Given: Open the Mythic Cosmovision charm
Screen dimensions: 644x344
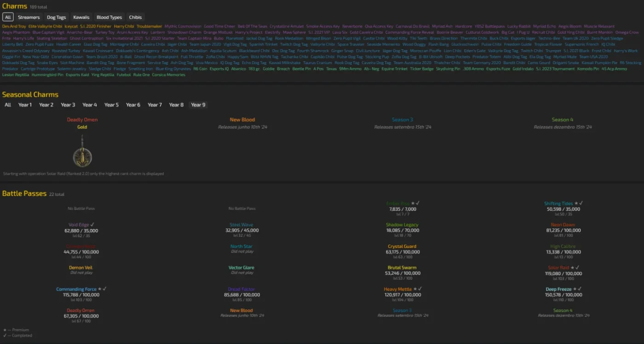Looking at the screenshot, I should coord(183,26).
